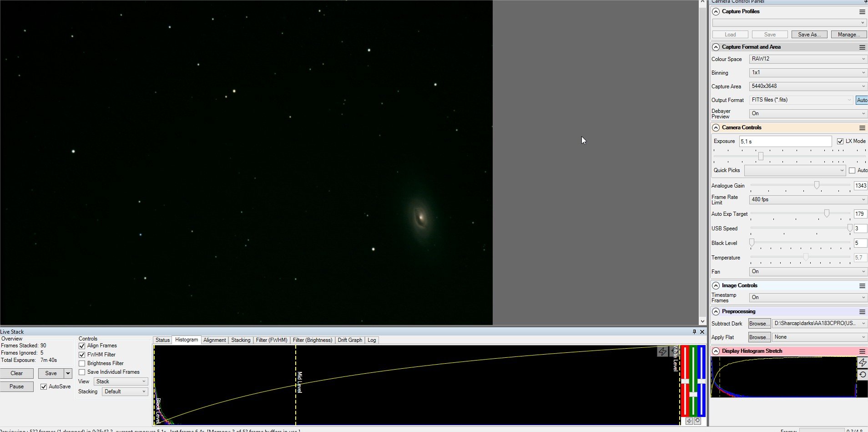Enable the Auto exposure checkbox beside Quick Picks

852,171
